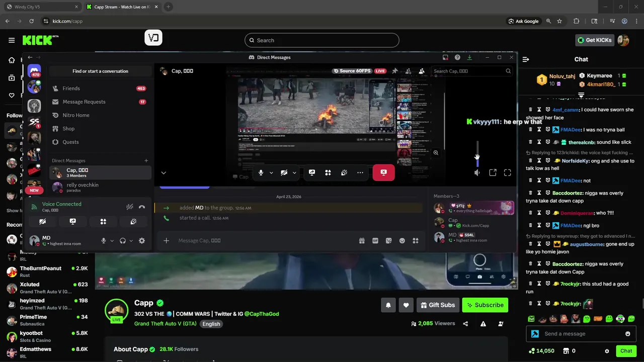This screenshot has height=362, width=644.
Task: Open pinned messages in Discord
Action: tap(395, 71)
